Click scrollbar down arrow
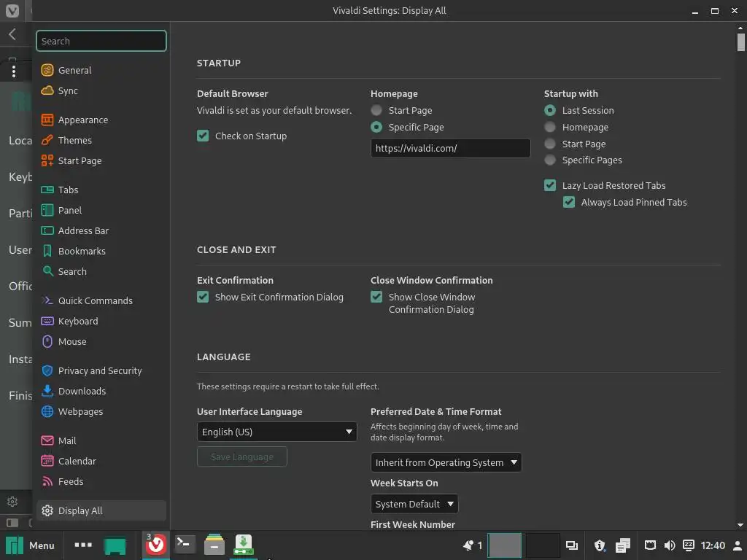Screen dimensions: 747x560 tap(740, 525)
